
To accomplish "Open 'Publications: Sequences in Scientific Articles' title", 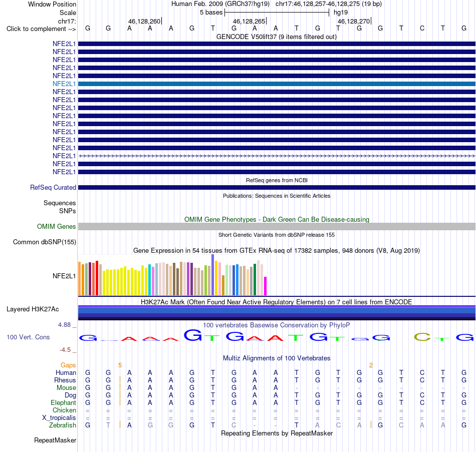I will tap(277, 196).
